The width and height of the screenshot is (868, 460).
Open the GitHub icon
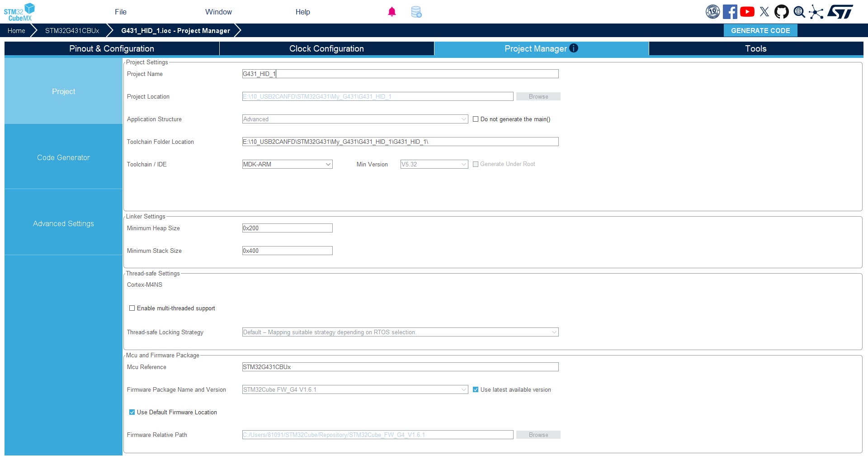(782, 12)
